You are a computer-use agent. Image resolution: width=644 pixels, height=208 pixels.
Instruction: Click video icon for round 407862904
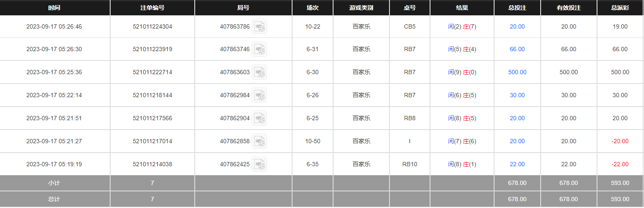coord(259,118)
